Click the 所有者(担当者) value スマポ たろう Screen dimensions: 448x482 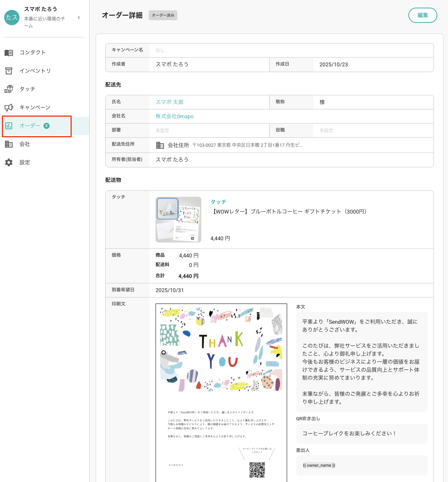[172, 160]
